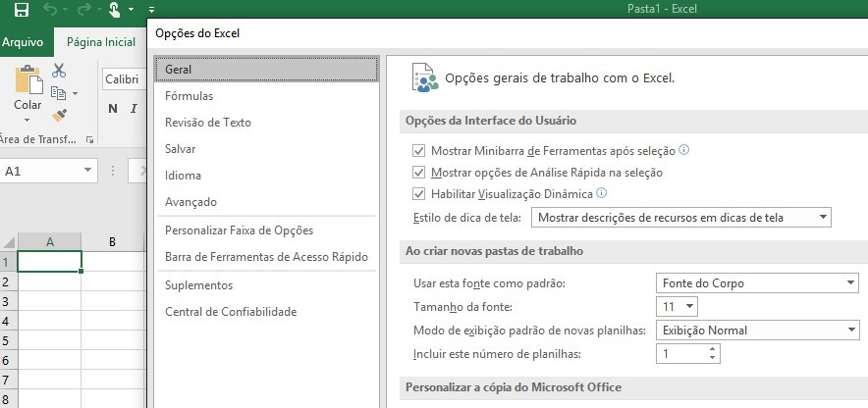Click the Copy icon in clipboard group
The height and width of the screenshot is (408, 868).
click(x=58, y=93)
